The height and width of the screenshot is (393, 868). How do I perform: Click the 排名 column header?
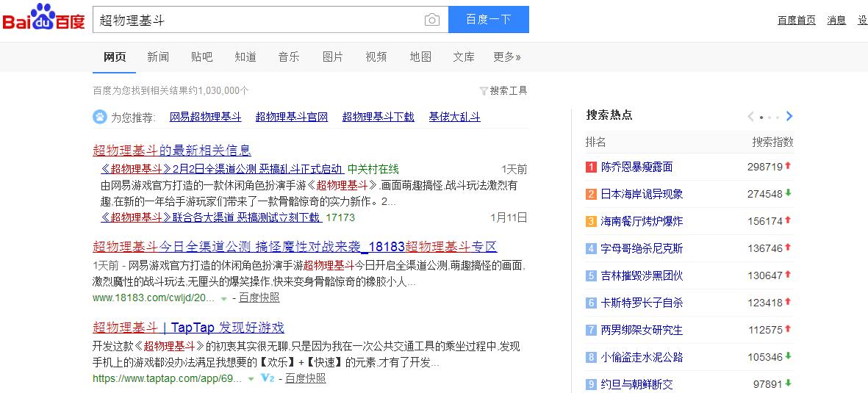[x=595, y=142]
